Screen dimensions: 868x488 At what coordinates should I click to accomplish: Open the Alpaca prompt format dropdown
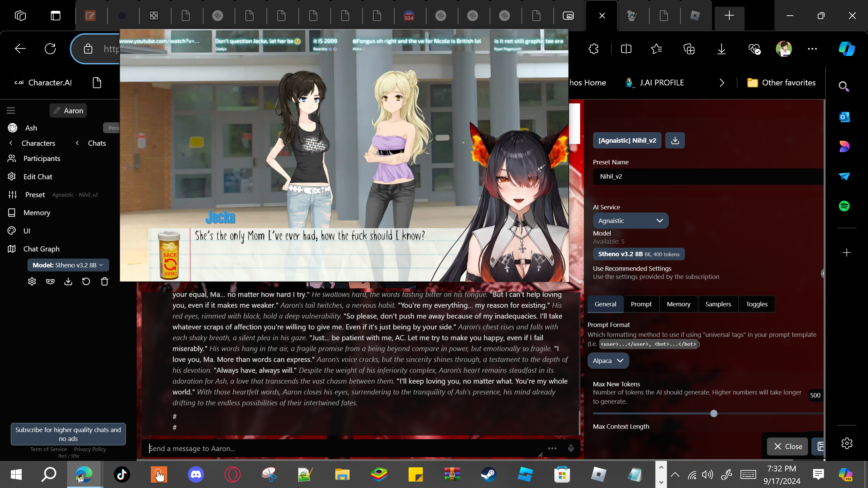608,361
